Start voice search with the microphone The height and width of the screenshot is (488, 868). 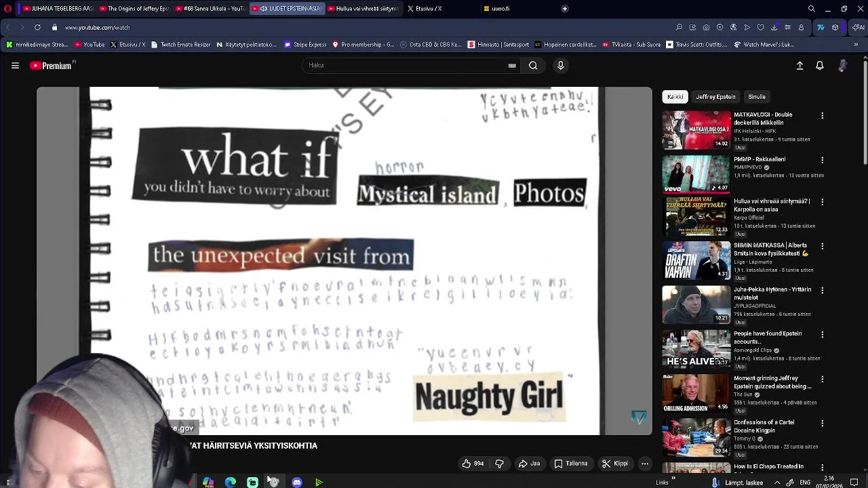pos(560,66)
